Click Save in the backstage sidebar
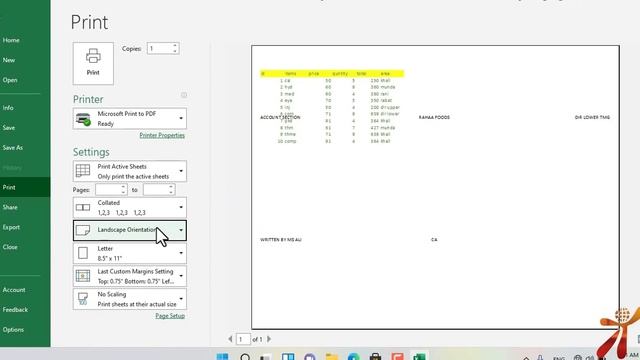Image resolution: width=640 pixels, height=360 pixels. point(9,128)
